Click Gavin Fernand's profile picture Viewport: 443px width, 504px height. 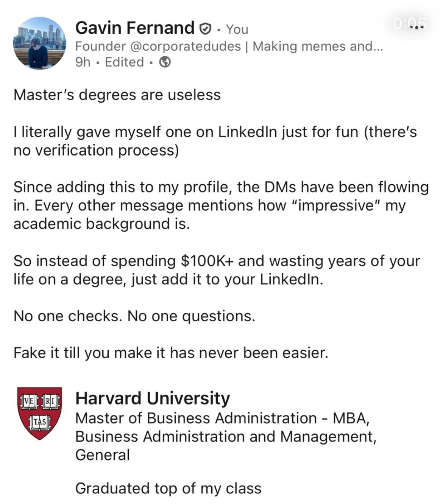(x=39, y=43)
